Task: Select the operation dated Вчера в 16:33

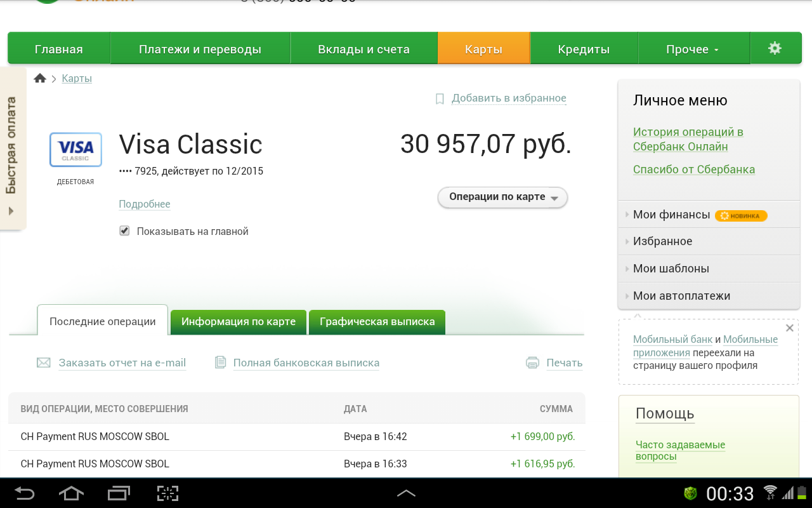Action: tap(297, 464)
